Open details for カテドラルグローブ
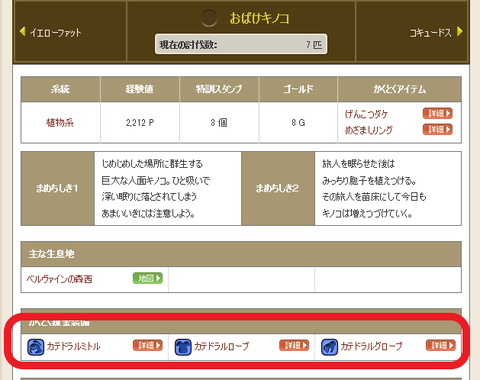Viewport: 480px width, 380px height. [x=441, y=345]
